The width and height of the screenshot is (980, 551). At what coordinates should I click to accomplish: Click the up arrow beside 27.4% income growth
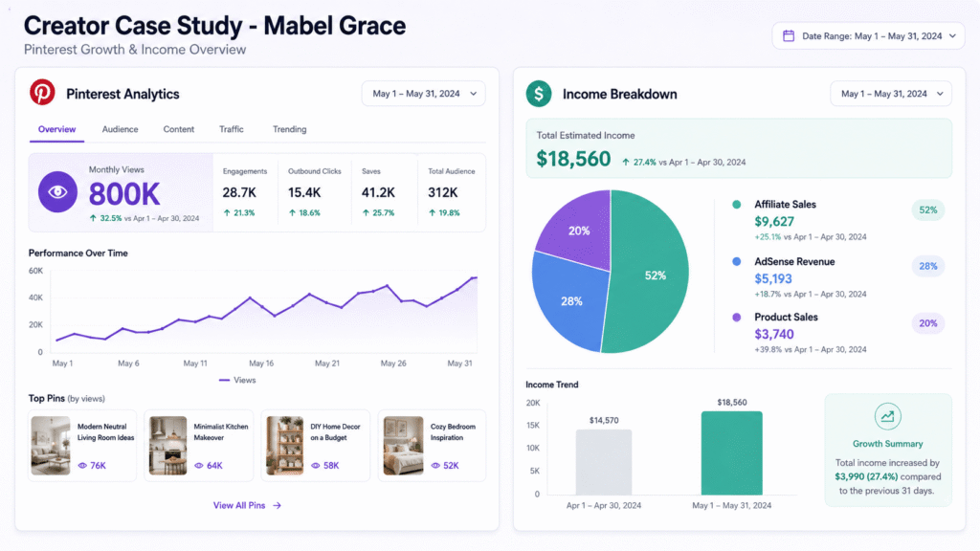[626, 162]
